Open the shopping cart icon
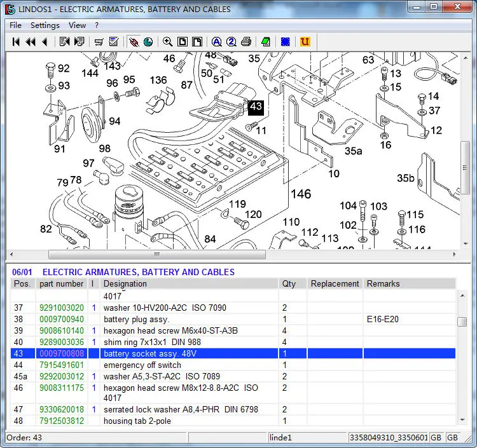The height and width of the screenshot is (448, 477). (99, 42)
